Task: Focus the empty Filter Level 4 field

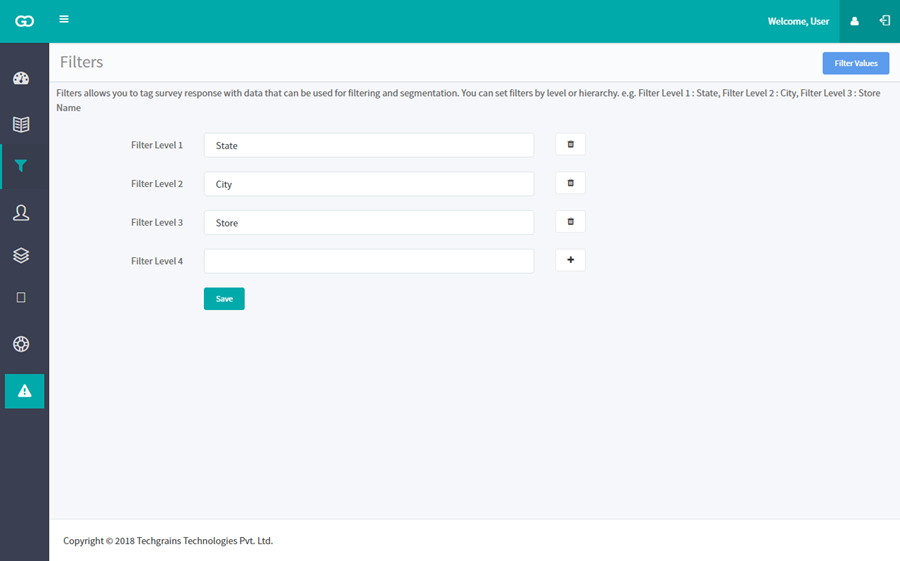Action: click(x=369, y=261)
